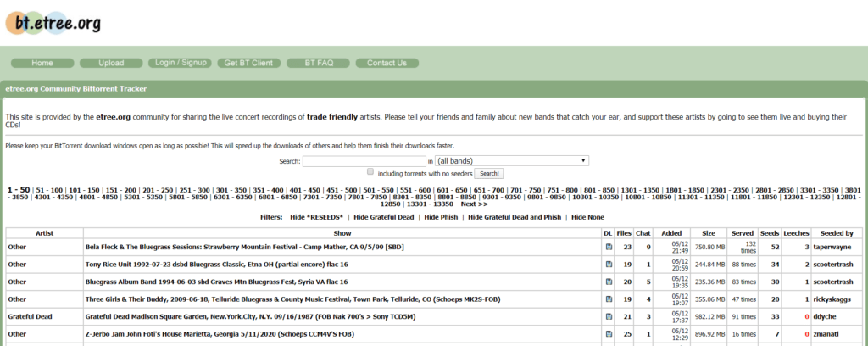Open the Contact Us page

(387, 63)
